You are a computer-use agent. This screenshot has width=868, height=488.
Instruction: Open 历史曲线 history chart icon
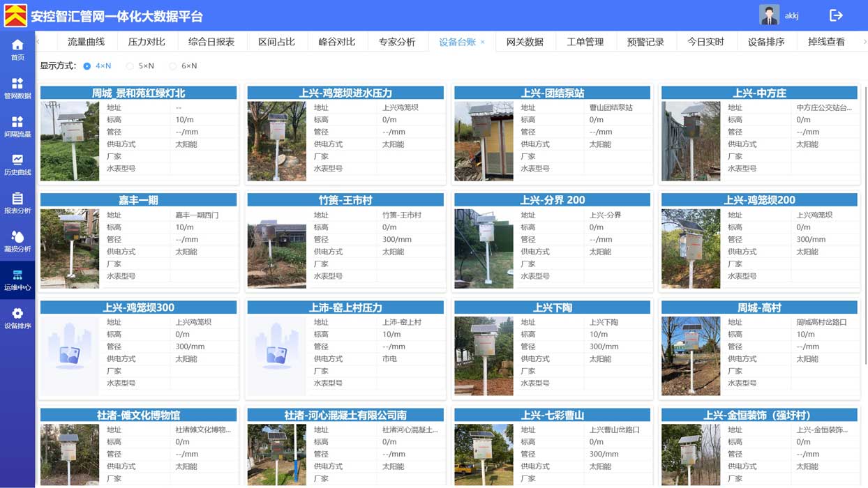17,165
